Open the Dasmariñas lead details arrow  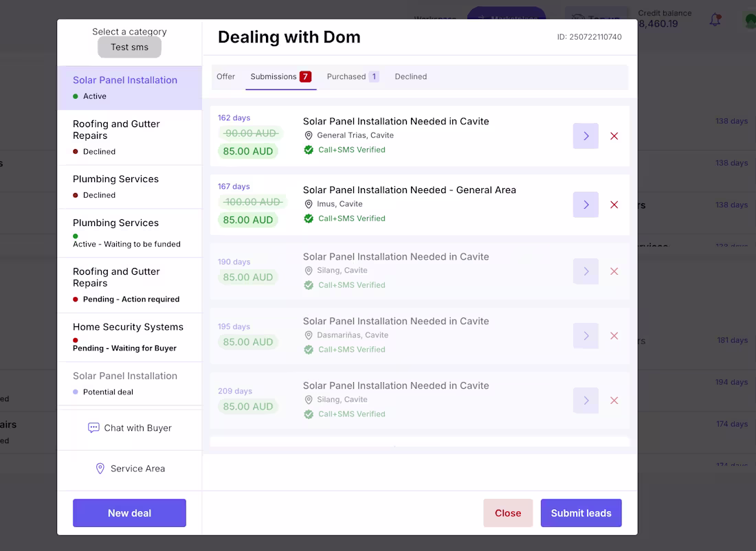[x=586, y=335]
